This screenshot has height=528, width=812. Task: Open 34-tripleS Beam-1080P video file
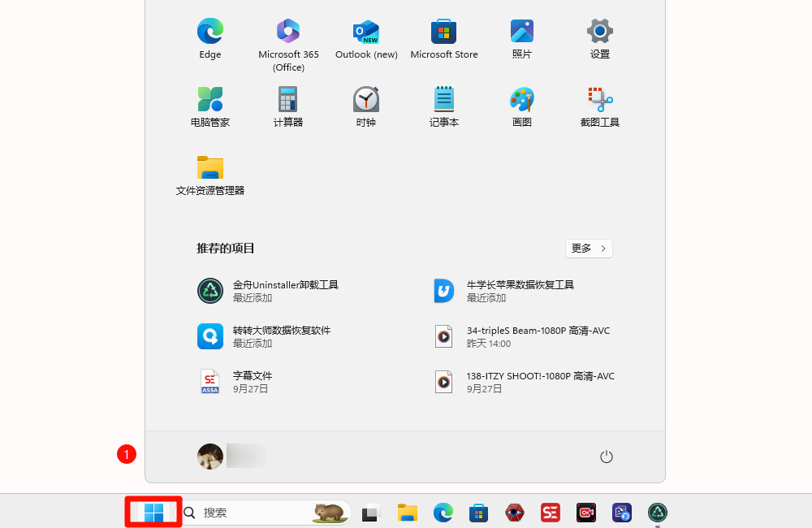point(522,336)
